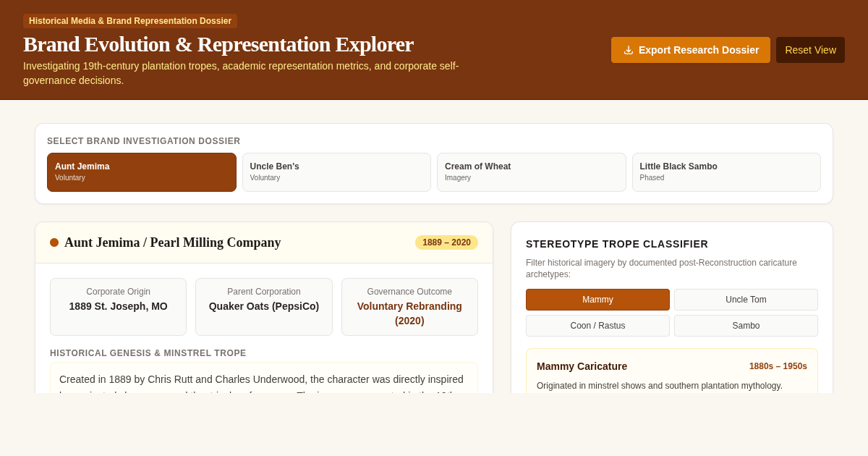This screenshot has width=868, height=456.
Task: Open the Uncle Ben's dossier
Action: coord(336,172)
